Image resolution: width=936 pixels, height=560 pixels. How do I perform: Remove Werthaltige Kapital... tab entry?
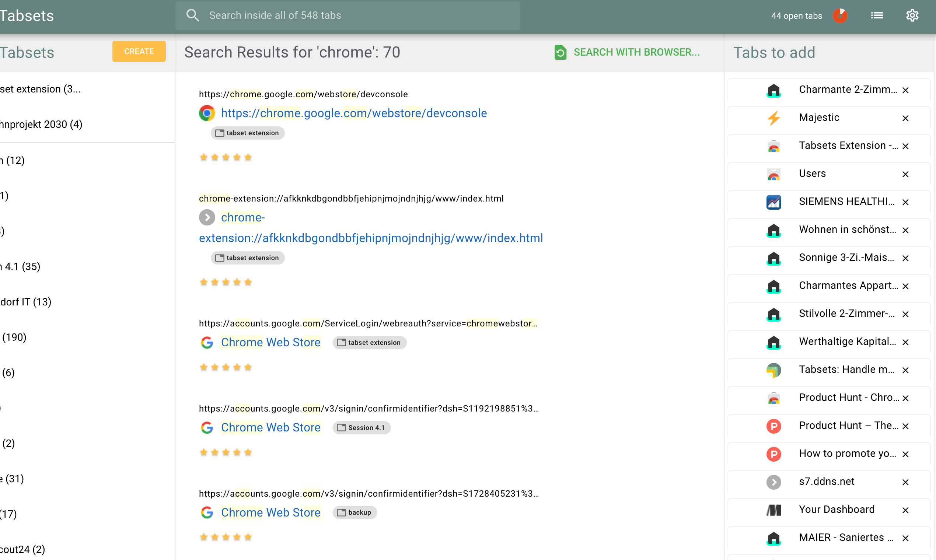tap(905, 342)
